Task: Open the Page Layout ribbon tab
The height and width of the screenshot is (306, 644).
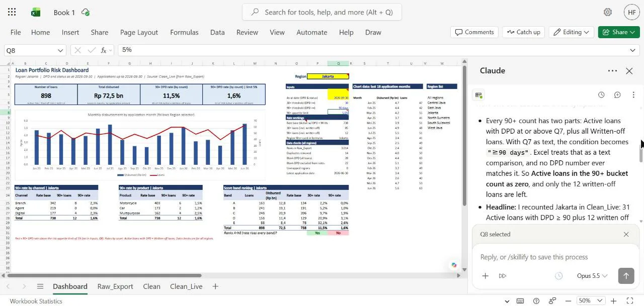Action: point(139,32)
